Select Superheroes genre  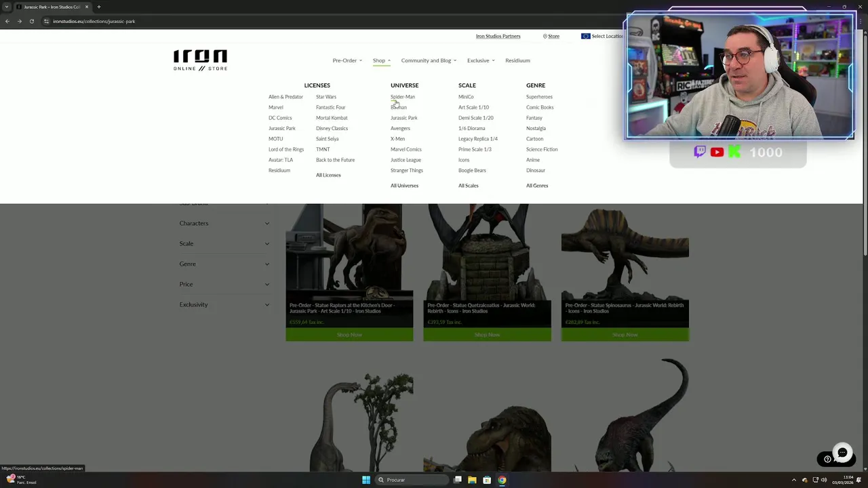[x=539, y=97]
